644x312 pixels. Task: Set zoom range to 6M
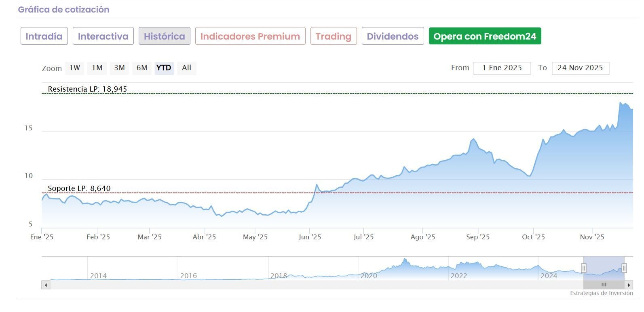[x=141, y=68]
